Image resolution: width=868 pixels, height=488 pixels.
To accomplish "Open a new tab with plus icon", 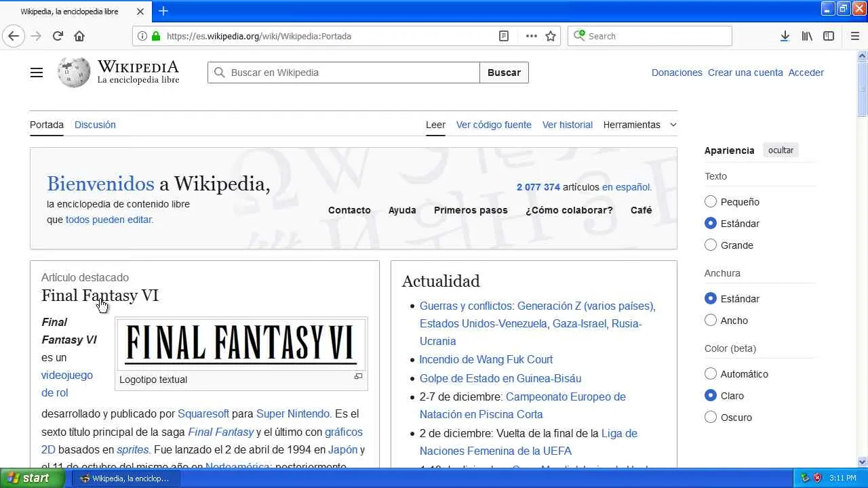I will coord(163,11).
